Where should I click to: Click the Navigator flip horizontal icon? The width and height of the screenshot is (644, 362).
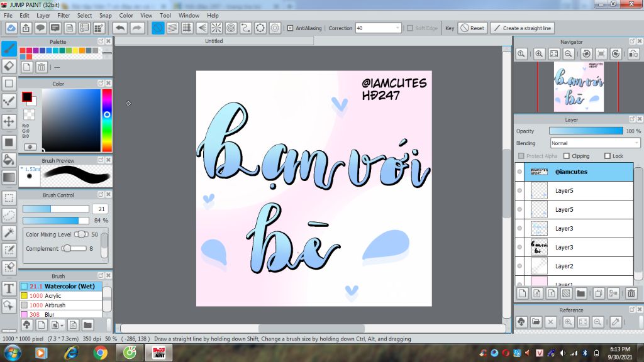click(x=634, y=54)
